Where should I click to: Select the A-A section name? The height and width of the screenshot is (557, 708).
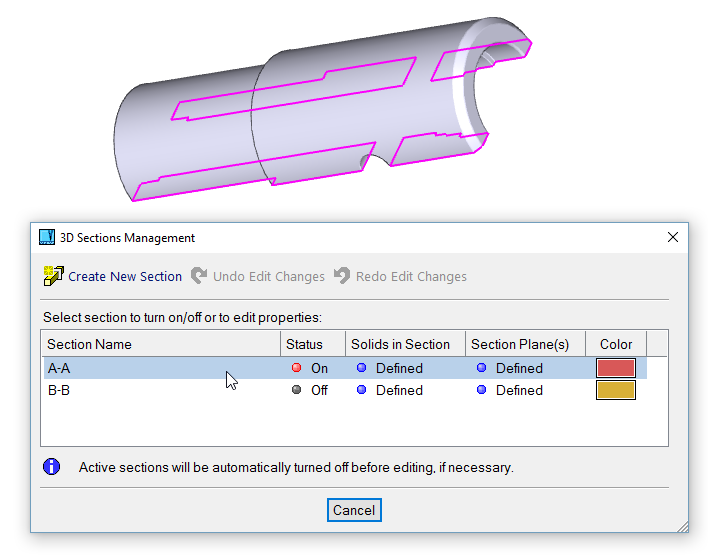tap(59, 368)
